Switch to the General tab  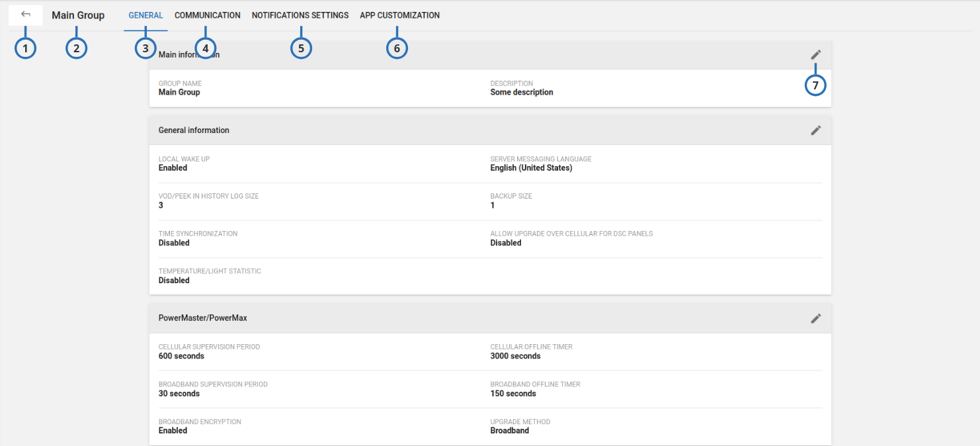(x=145, y=15)
